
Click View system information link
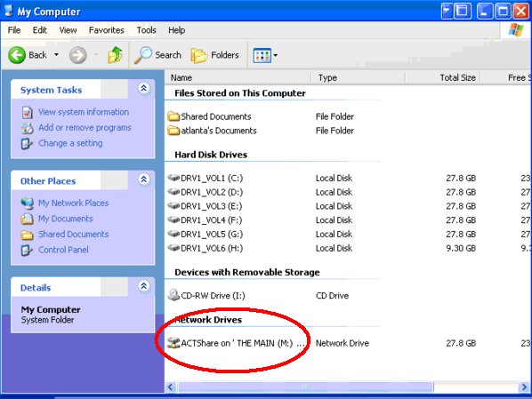[x=84, y=112]
